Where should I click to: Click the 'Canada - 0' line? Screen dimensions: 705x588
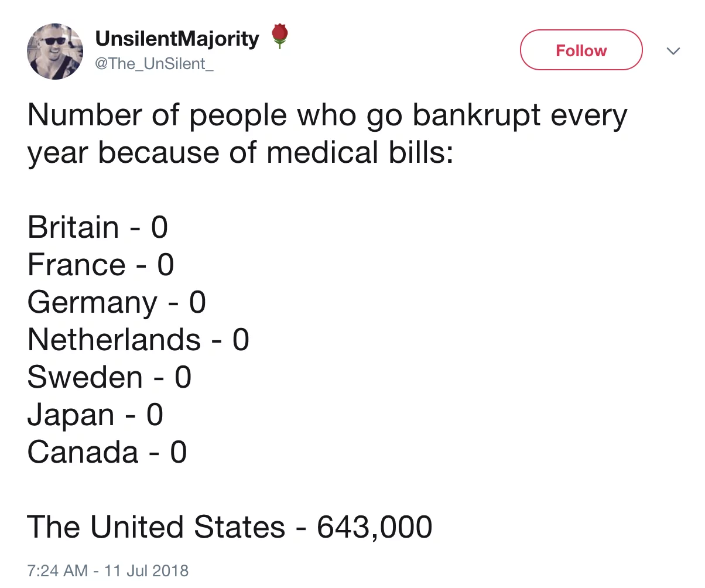point(107,452)
